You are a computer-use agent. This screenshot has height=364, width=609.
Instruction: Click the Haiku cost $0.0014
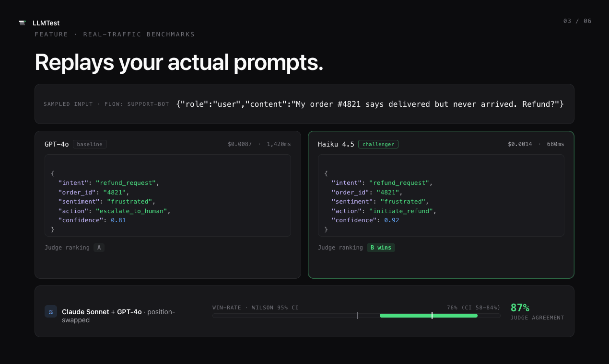pos(520,144)
